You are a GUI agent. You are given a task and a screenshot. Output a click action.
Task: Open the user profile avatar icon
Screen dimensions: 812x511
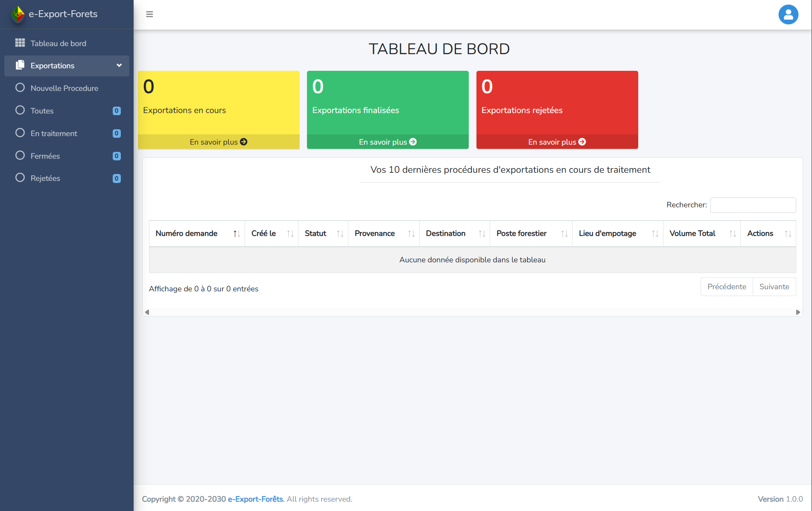tap(788, 14)
